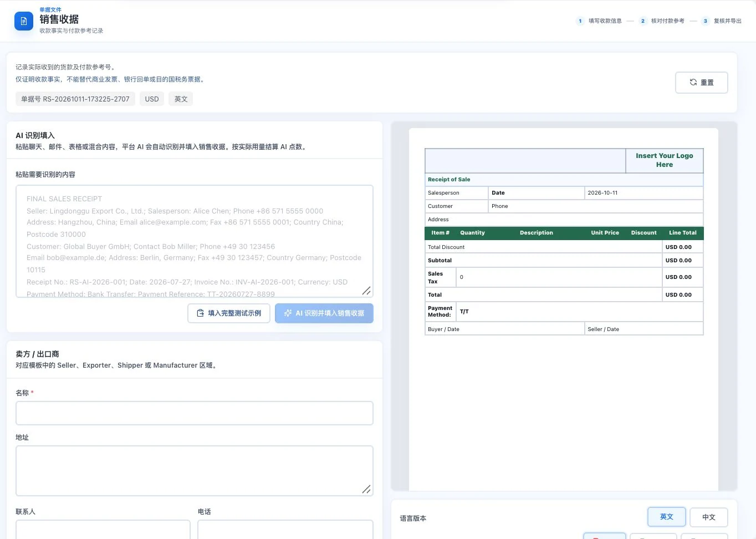
Task: Click the blue sales receipt document icon
Action: click(x=24, y=21)
